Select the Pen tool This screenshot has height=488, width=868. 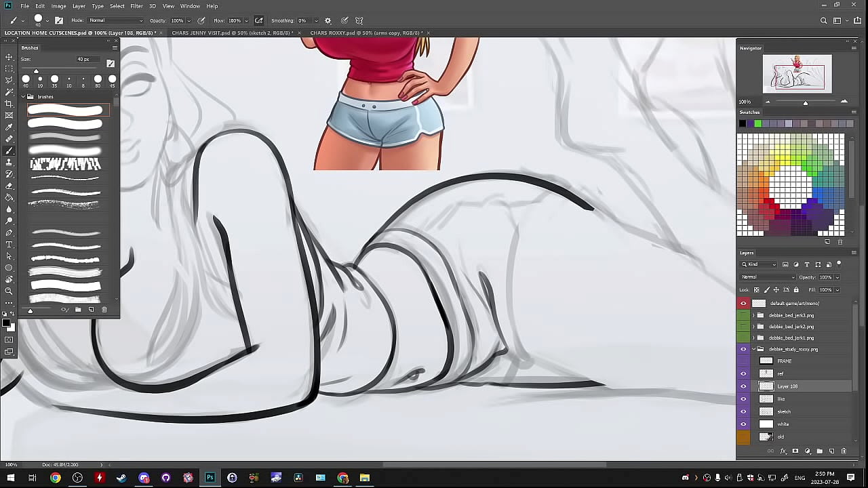[9, 232]
